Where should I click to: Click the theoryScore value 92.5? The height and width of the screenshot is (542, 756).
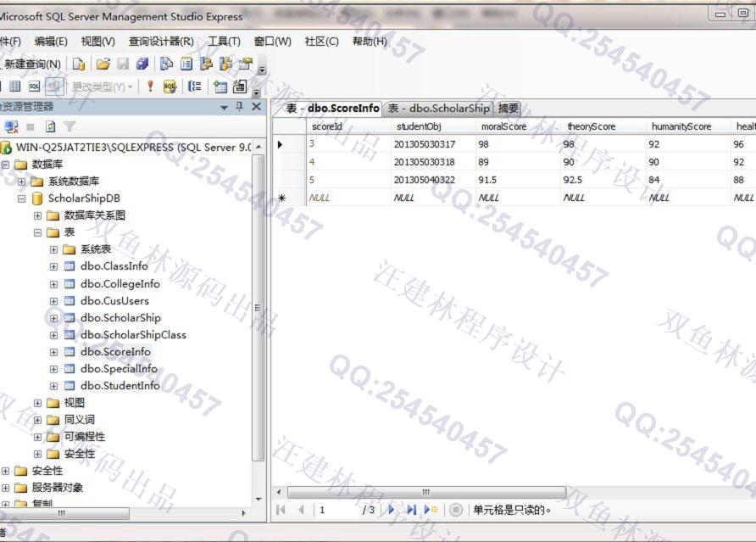point(572,180)
